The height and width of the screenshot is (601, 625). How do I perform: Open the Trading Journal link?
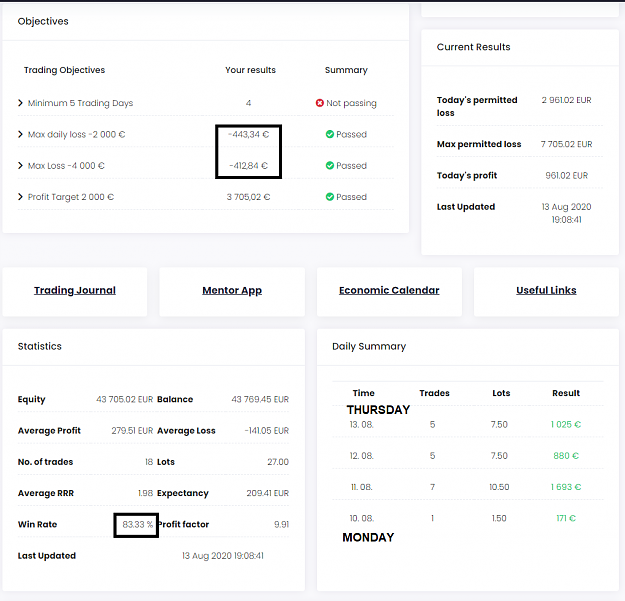pyautogui.click(x=75, y=291)
